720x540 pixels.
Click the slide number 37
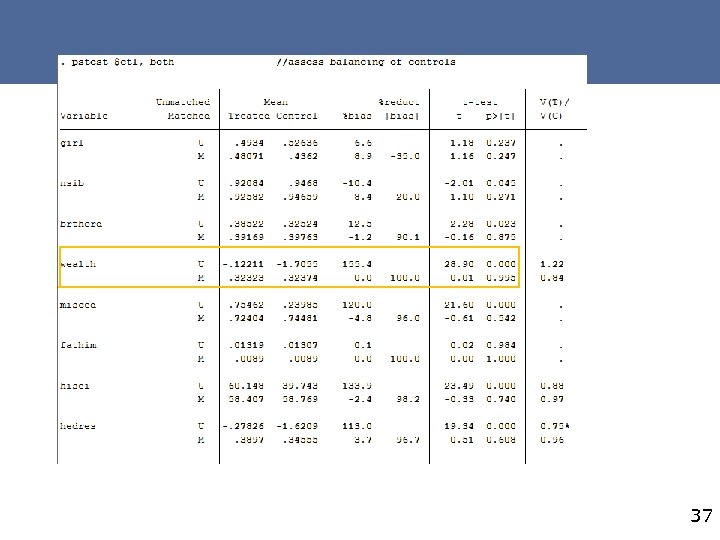(701, 517)
